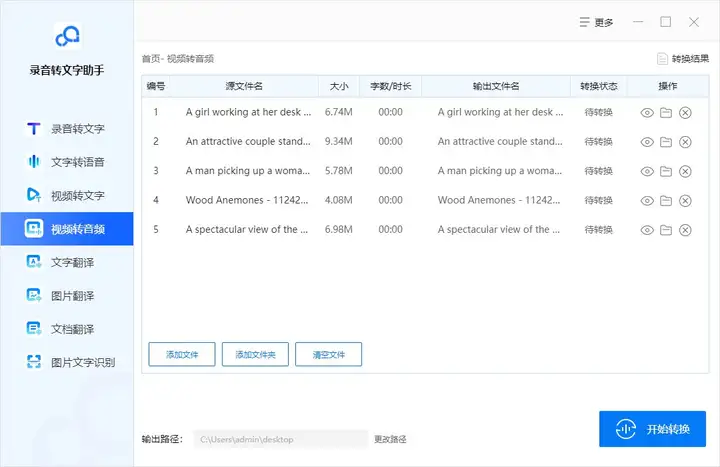Remove 'Wood Anemones' file from list

pos(685,201)
